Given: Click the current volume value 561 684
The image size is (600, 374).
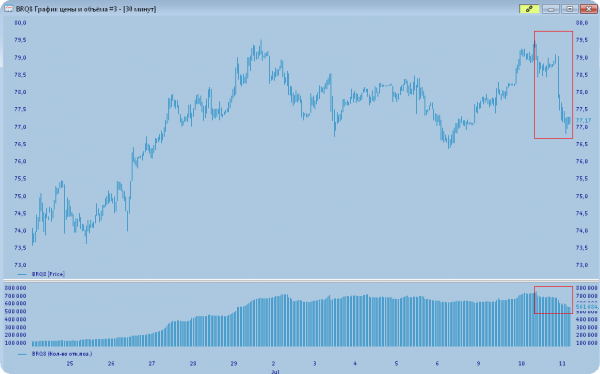Looking at the screenshot, I should coord(587,307).
